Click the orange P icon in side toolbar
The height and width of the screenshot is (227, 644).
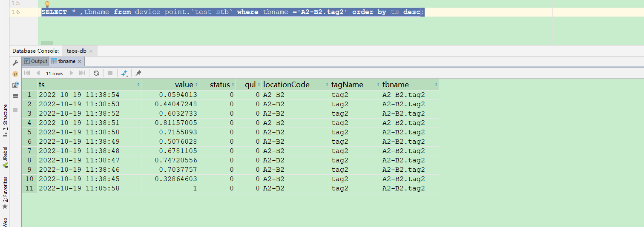15,74
